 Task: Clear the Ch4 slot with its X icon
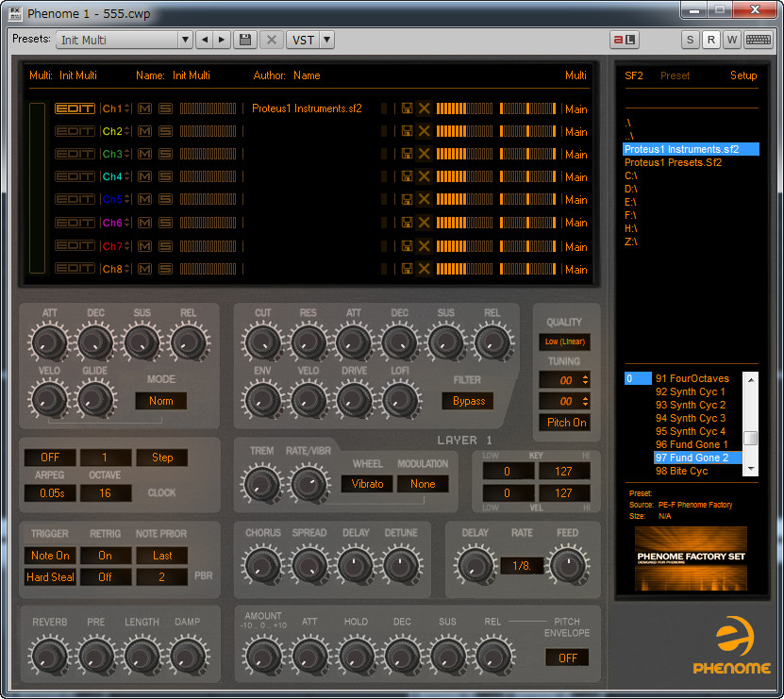(424, 176)
